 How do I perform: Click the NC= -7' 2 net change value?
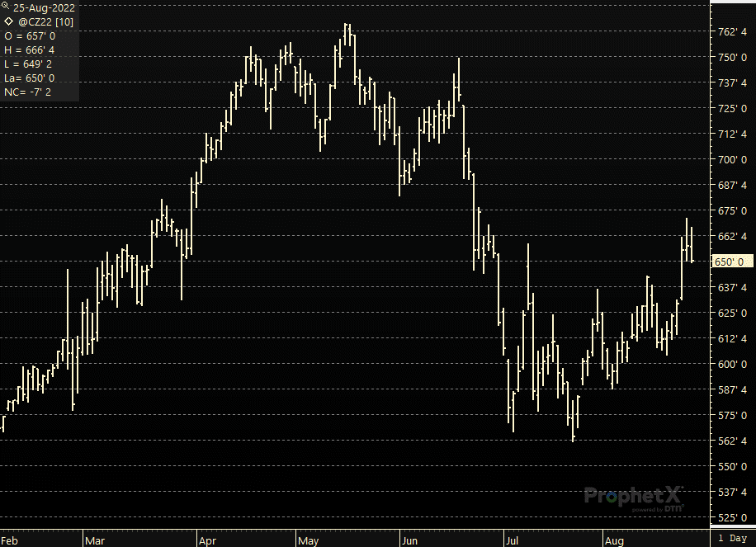pos(27,92)
